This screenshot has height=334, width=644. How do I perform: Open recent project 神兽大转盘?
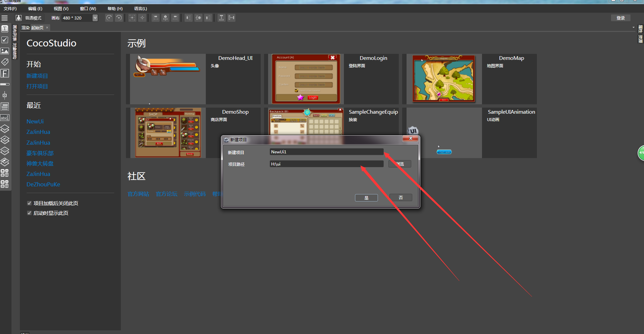40,164
